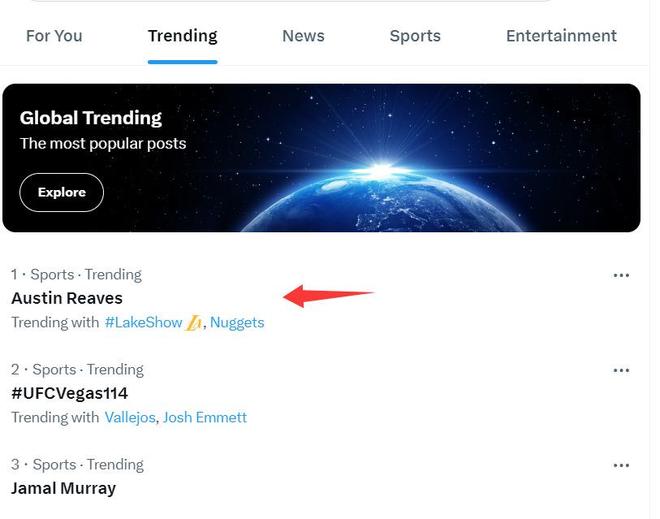
Task: Open more options for Jamal Murray trend
Action: point(621,465)
